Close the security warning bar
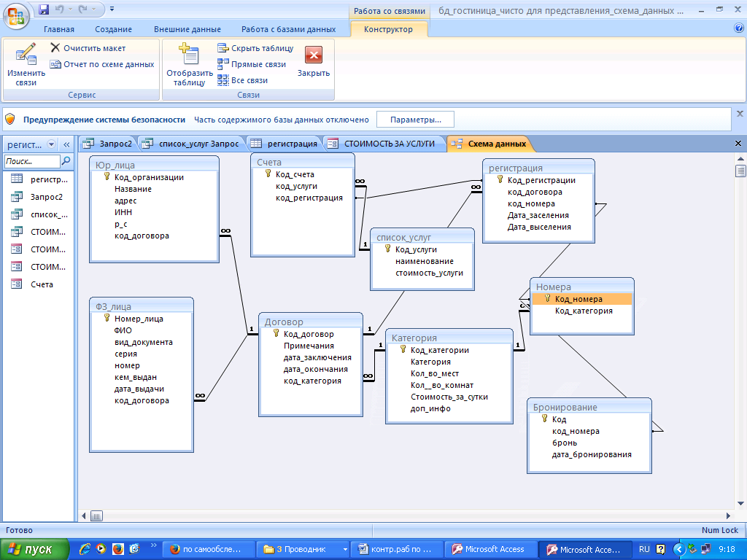This screenshot has height=560, width=747. (740, 114)
